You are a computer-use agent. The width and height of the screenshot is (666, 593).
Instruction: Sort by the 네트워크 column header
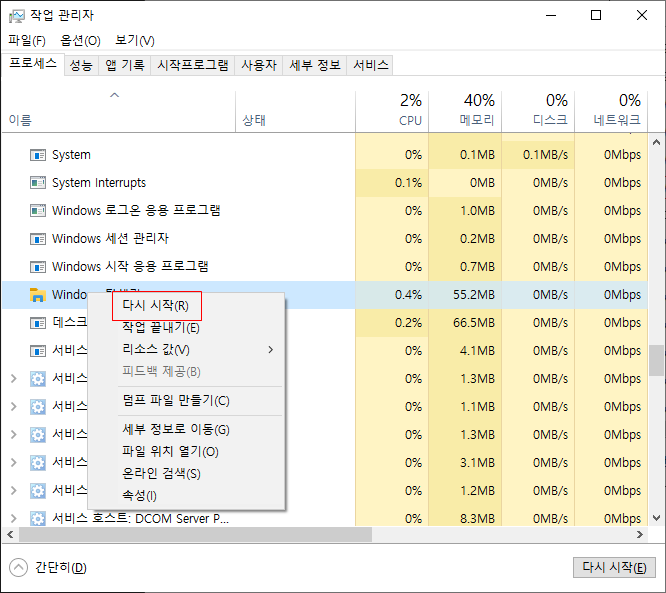coord(611,110)
